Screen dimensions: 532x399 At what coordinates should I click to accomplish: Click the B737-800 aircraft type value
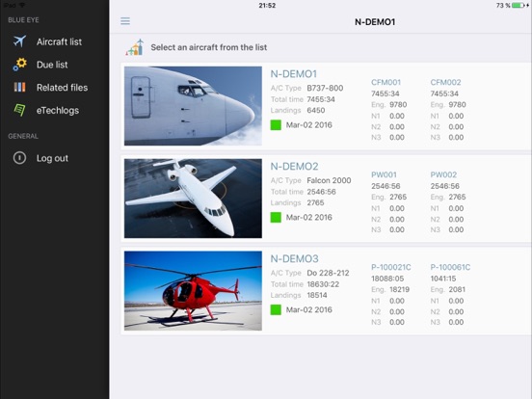325,89
